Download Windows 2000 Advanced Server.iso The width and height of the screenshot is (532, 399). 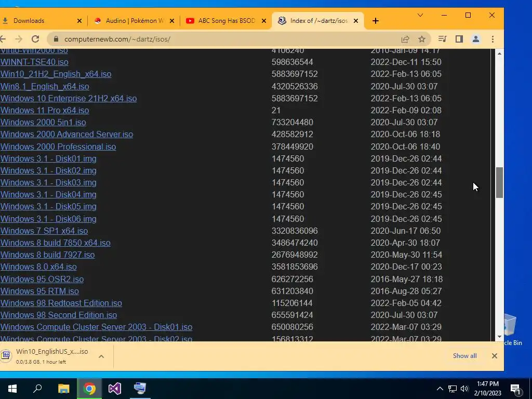pos(66,135)
